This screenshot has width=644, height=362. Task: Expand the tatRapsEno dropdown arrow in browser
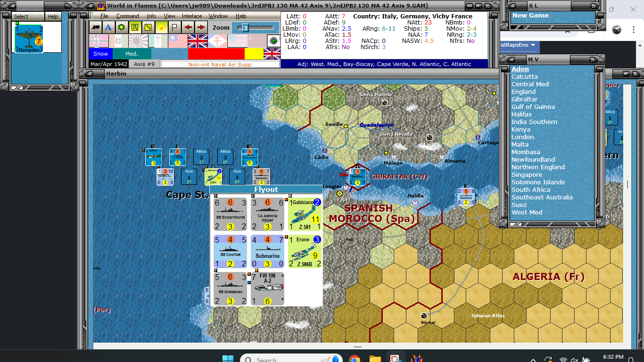pyautogui.click(x=533, y=45)
